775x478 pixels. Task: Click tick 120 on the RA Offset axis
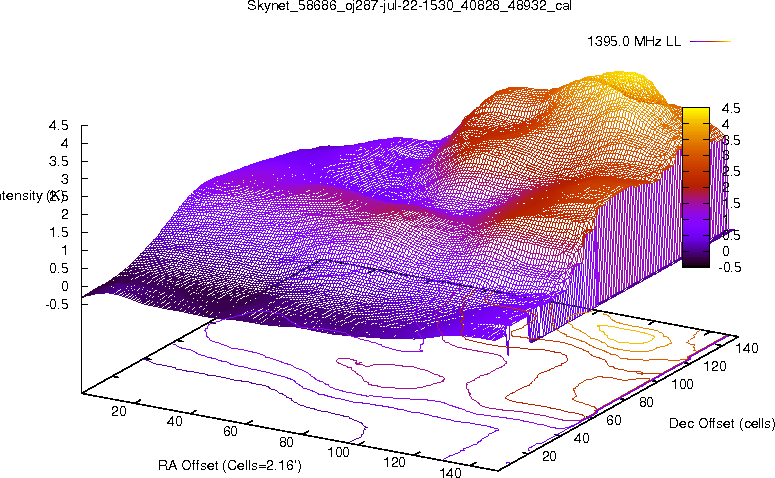[x=394, y=462]
